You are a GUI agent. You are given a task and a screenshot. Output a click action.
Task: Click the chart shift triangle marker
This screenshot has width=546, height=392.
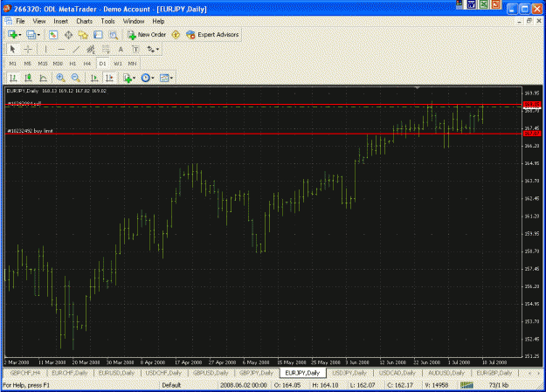point(418,87)
